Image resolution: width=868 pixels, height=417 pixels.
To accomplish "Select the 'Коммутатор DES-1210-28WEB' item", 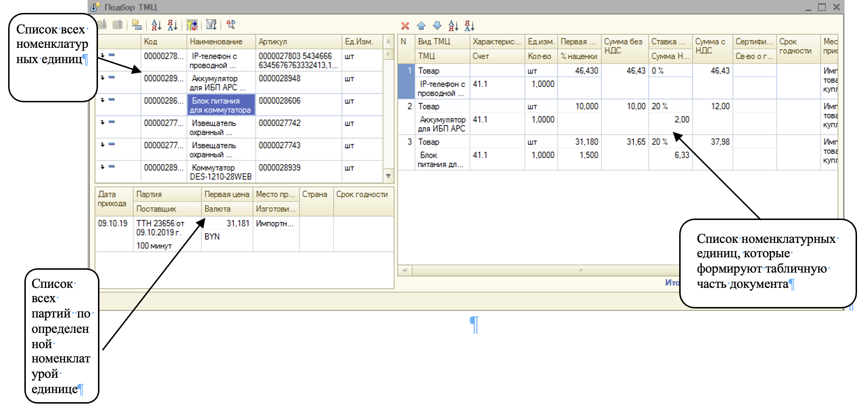I will [220, 172].
